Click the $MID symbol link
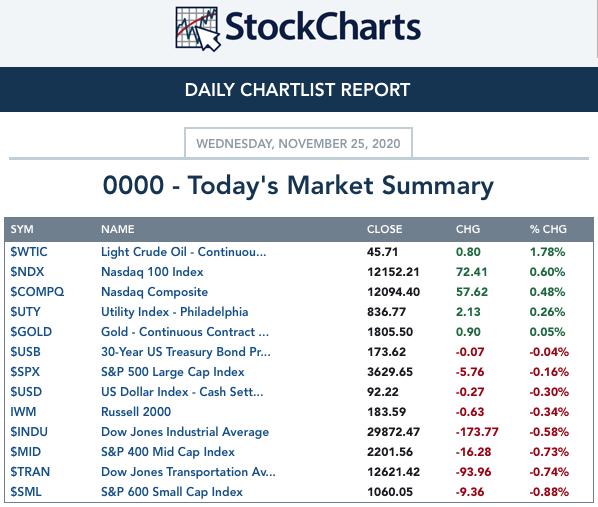The width and height of the screenshot is (598, 507). tap(26, 452)
